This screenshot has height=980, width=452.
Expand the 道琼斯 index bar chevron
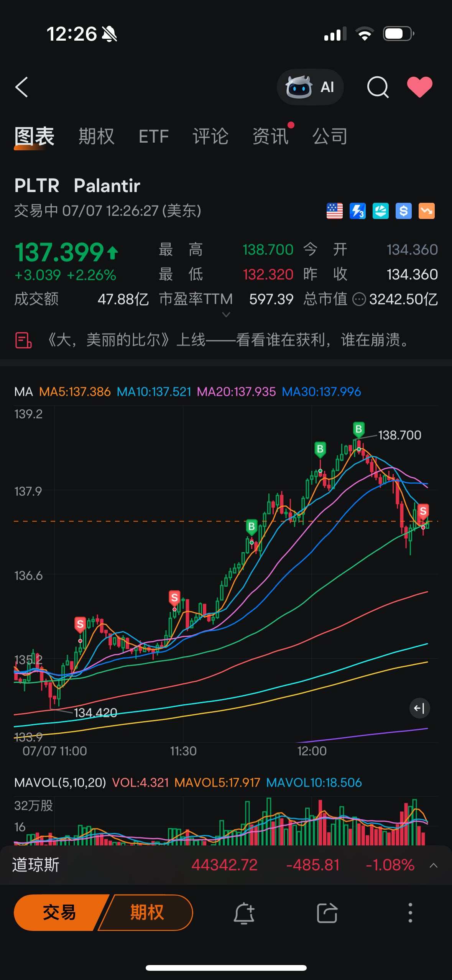pyautogui.click(x=434, y=865)
